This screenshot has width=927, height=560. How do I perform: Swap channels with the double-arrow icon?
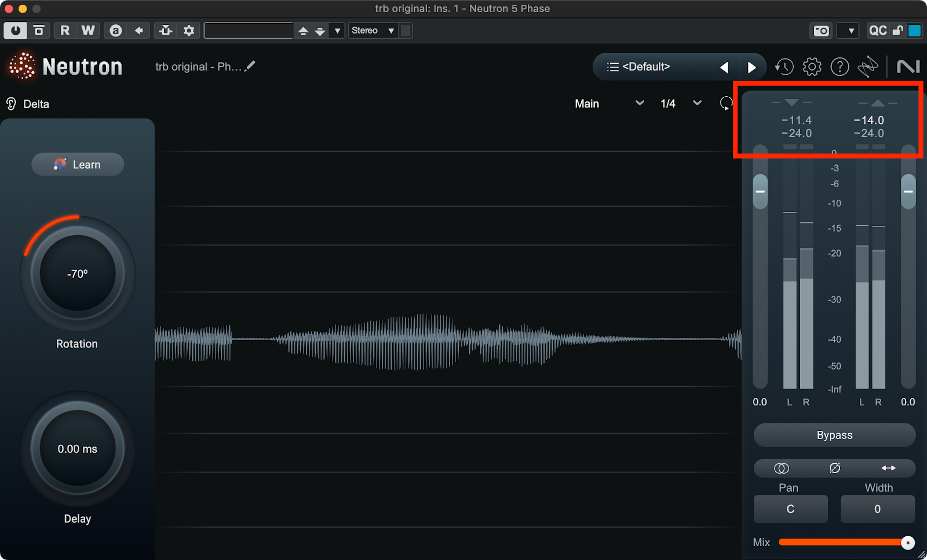[x=888, y=468]
